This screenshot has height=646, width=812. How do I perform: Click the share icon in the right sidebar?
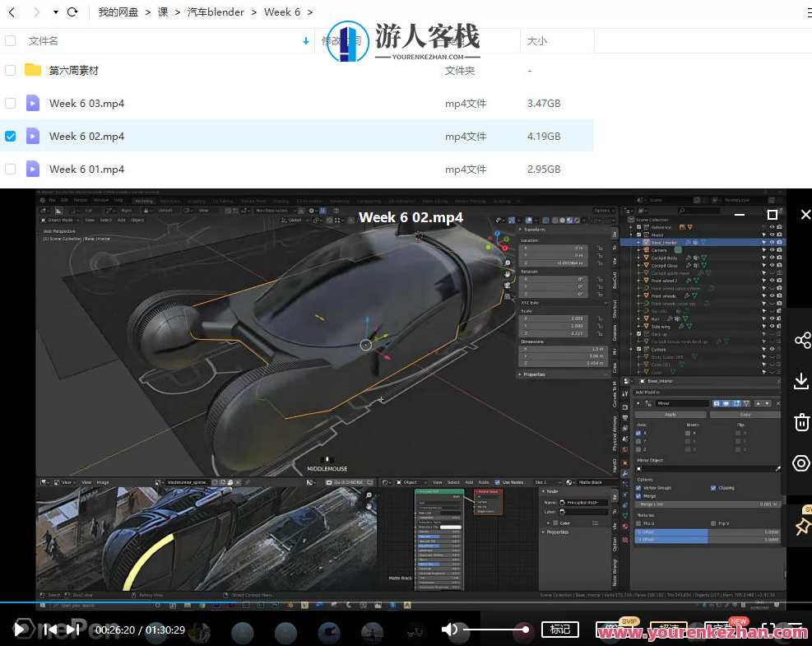click(x=801, y=340)
